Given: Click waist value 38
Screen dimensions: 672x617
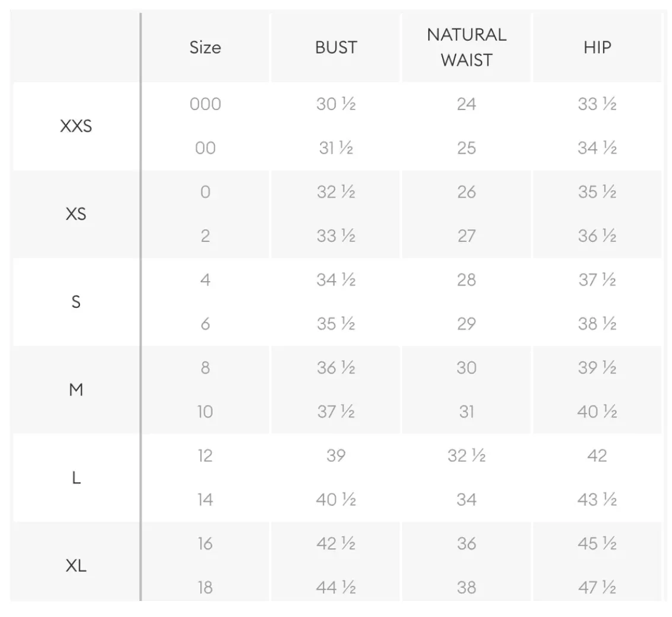Looking at the screenshot, I should (x=467, y=587).
